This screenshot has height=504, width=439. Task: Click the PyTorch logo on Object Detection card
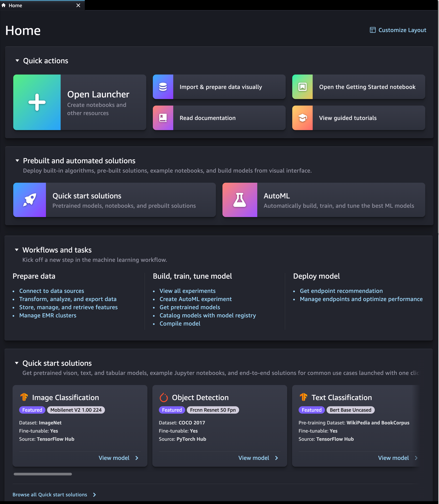tap(164, 397)
